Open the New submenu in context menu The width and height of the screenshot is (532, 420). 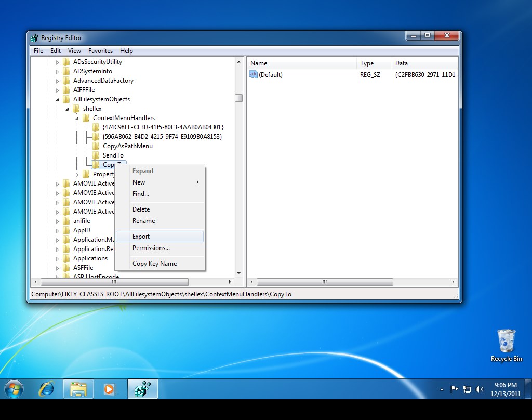click(x=160, y=182)
